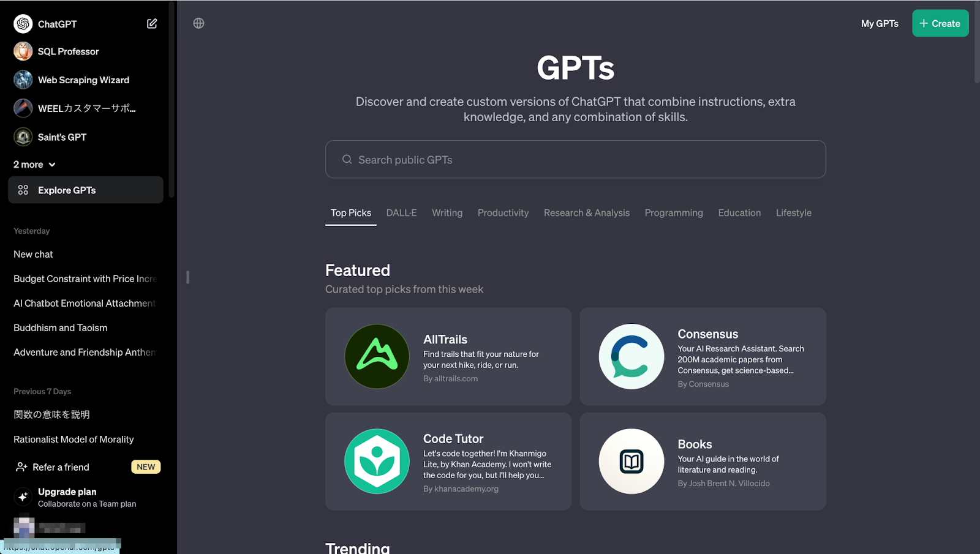Image resolution: width=980 pixels, height=554 pixels.
Task: Open the Education tab
Action: [x=739, y=213]
